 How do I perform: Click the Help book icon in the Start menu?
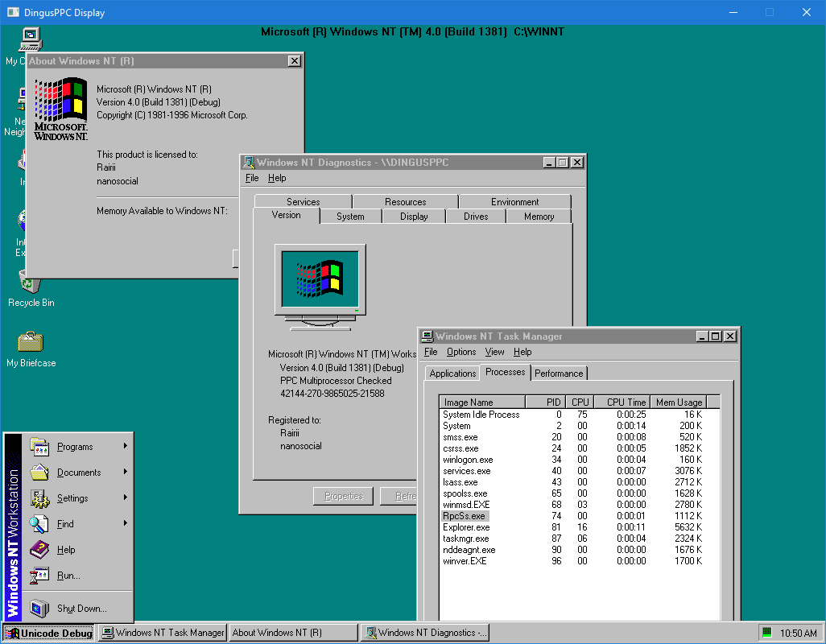[39, 550]
